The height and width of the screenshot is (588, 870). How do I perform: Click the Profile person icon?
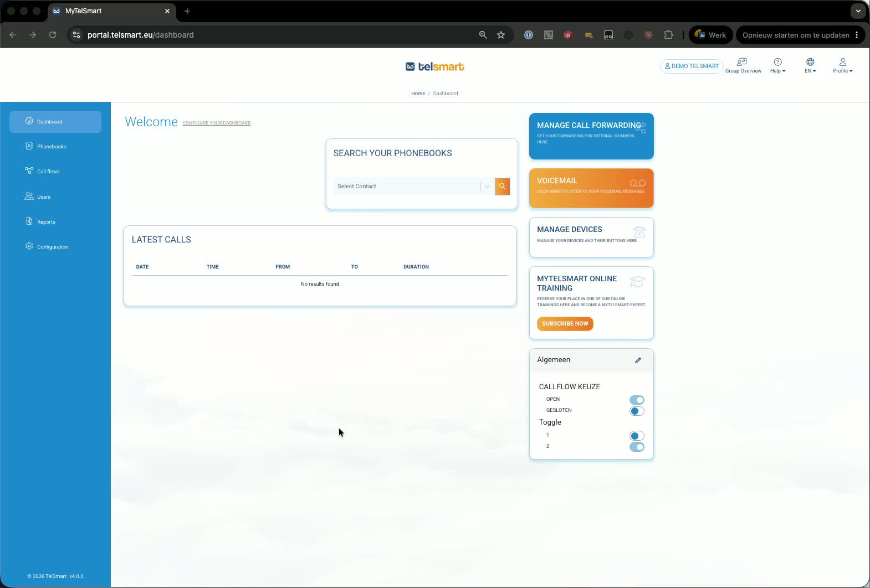(x=843, y=62)
